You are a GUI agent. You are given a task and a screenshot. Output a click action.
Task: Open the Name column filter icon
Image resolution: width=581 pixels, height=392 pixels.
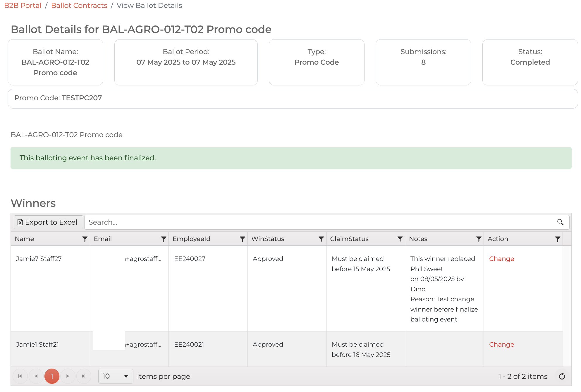(85, 239)
